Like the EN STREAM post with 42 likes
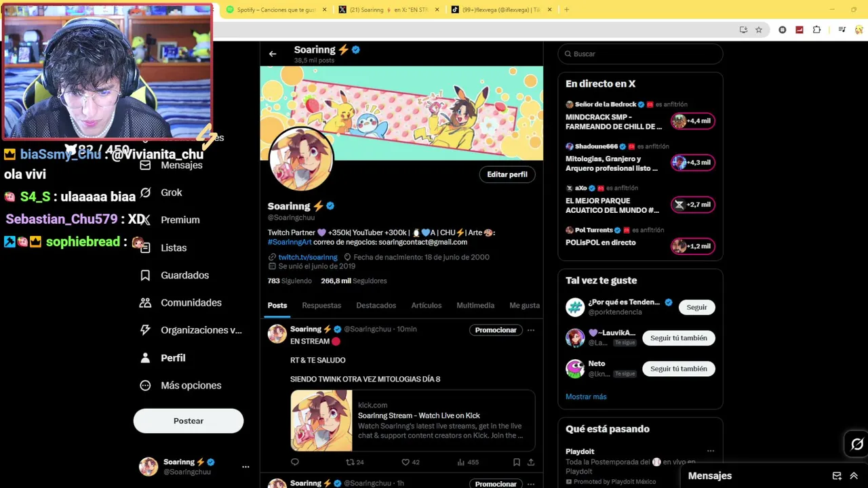Image resolution: width=868 pixels, height=488 pixels. click(410, 462)
